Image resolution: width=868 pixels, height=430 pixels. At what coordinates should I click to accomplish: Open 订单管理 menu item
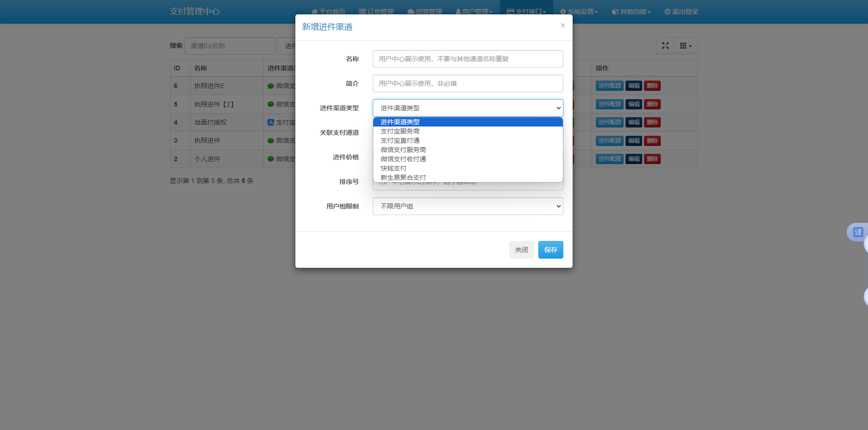click(x=376, y=12)
